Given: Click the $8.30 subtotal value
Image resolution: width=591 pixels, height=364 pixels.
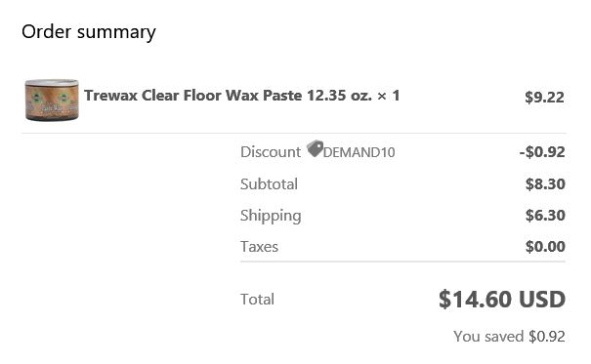Looking at the screenshot, I should coord(545,184).
